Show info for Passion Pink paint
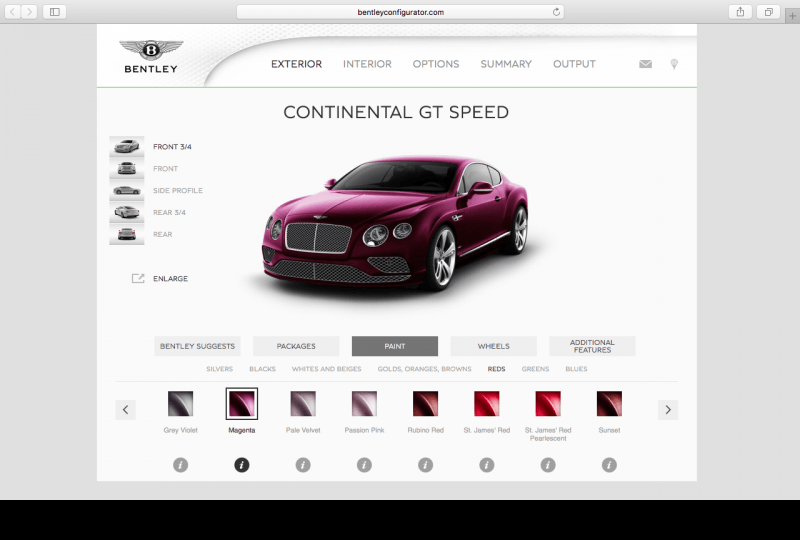 (x=364, y=465)
